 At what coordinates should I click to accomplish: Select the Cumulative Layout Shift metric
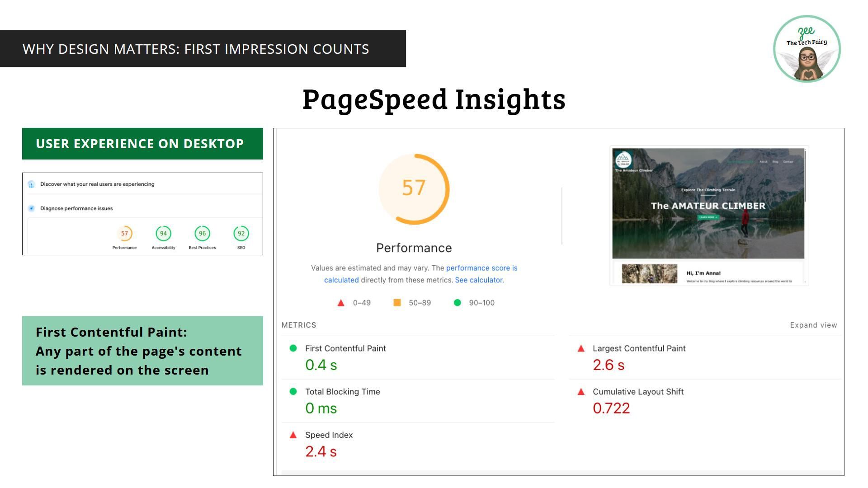[637, 392]
